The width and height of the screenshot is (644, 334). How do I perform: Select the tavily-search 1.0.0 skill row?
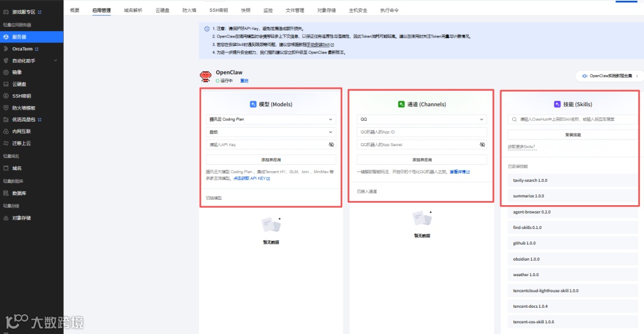coord(573,180)
